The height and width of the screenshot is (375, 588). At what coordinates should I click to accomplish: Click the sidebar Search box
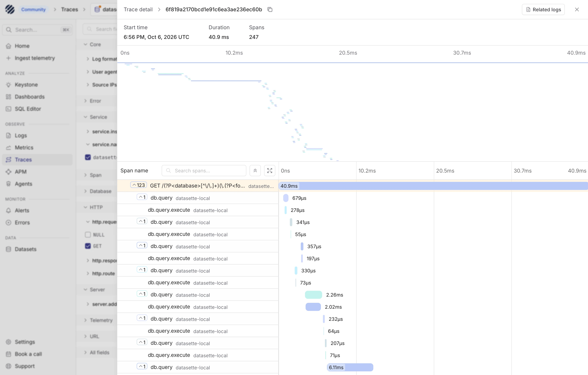click(37, 30)
